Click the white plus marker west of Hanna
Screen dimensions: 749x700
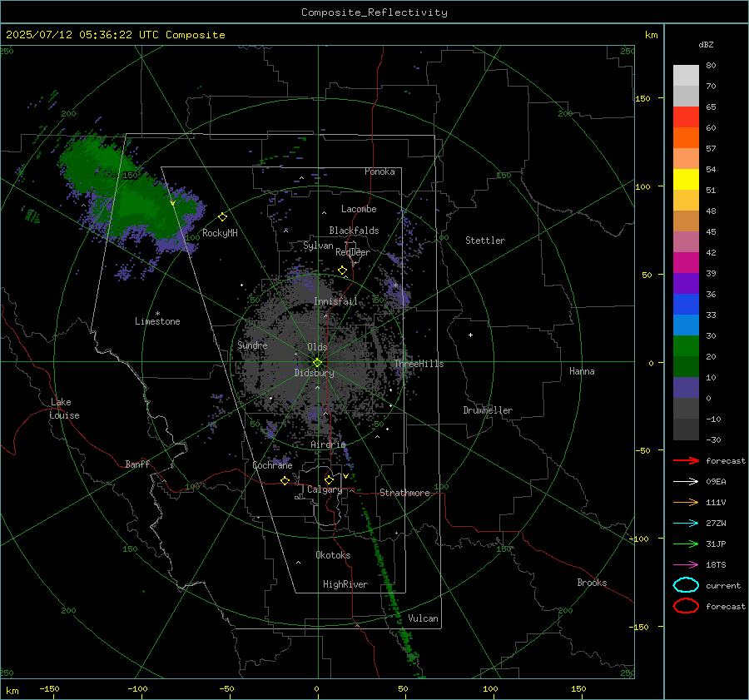tap(470, 335)
